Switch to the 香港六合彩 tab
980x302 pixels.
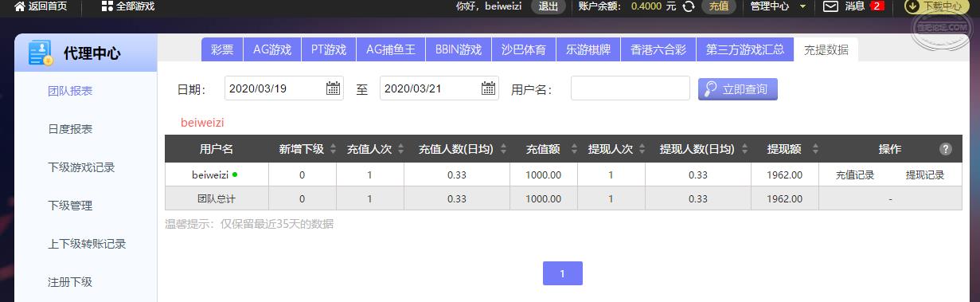pos(658,49)
